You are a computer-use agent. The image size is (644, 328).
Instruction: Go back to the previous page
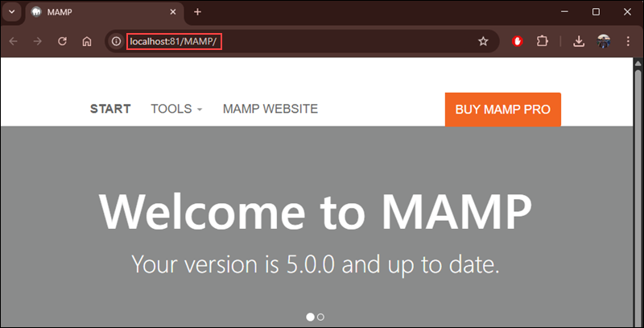coord(13,41)
